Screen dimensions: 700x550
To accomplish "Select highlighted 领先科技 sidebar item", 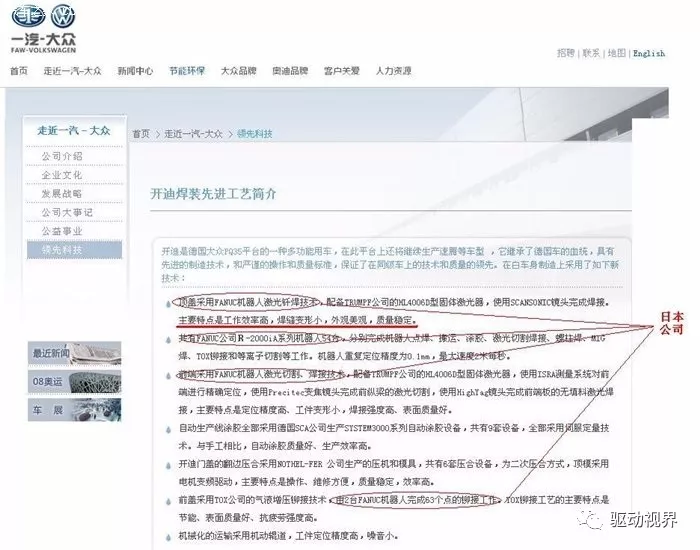I will [x=62, y=249].
